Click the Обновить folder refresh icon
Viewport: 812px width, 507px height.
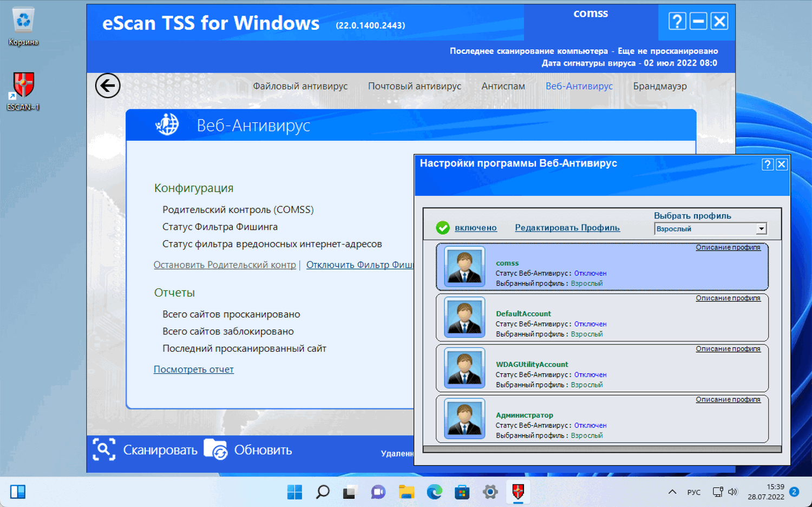pyautogui.click(x=215, y=450)
